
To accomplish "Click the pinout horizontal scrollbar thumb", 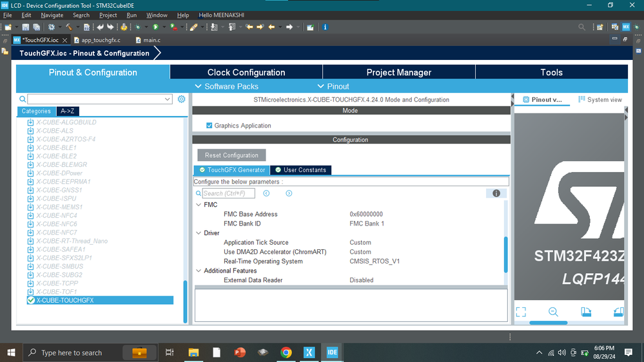I will click(x=549, y=323).
